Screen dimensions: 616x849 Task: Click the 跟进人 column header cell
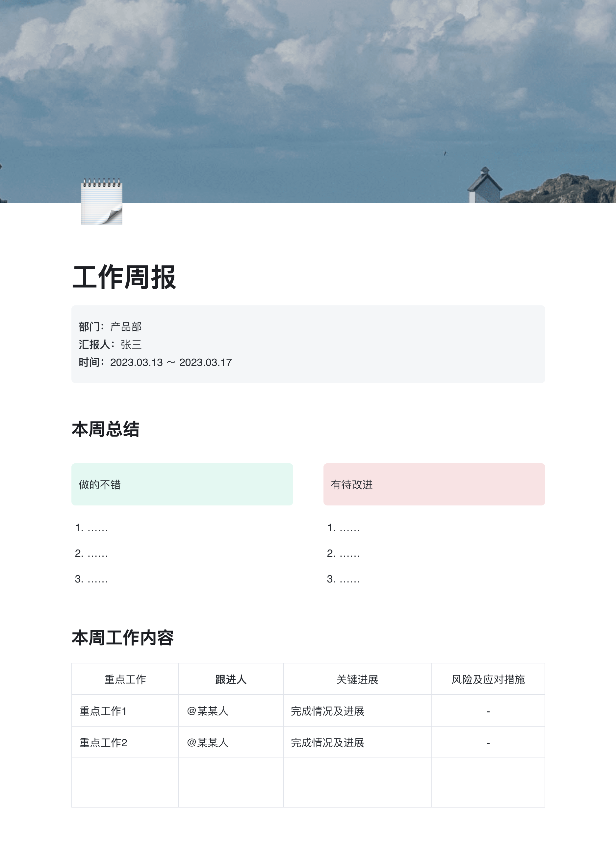pyautogui.click(x=231, y=679)
